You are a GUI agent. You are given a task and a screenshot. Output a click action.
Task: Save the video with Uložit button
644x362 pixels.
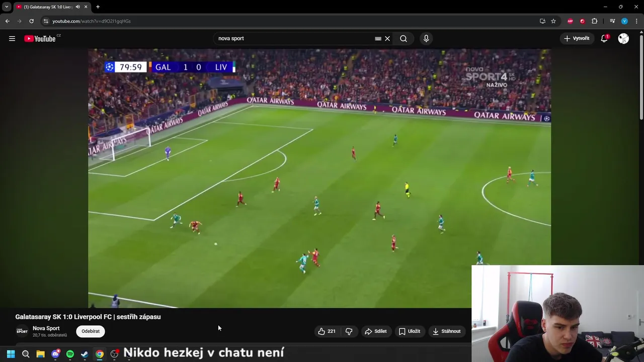pos(410,331)
